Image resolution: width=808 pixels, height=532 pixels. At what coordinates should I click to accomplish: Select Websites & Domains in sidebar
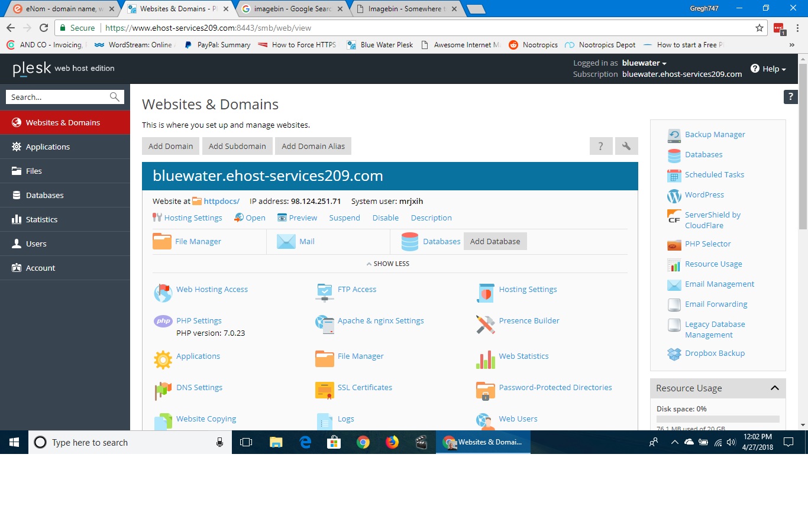pyautogui.click(x=65, y=122)
